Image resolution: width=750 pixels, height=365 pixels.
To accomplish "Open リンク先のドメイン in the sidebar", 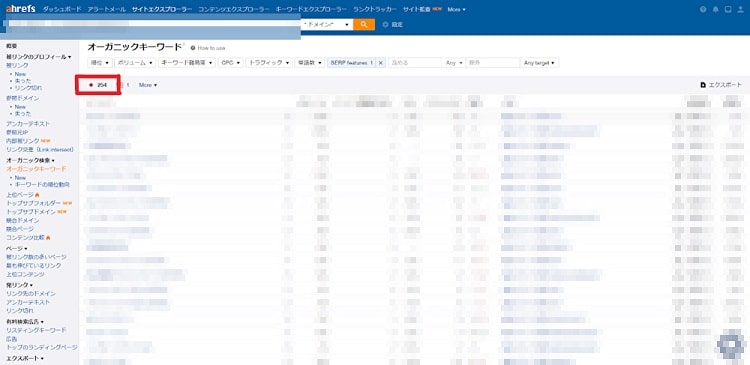I will (31, 294).
